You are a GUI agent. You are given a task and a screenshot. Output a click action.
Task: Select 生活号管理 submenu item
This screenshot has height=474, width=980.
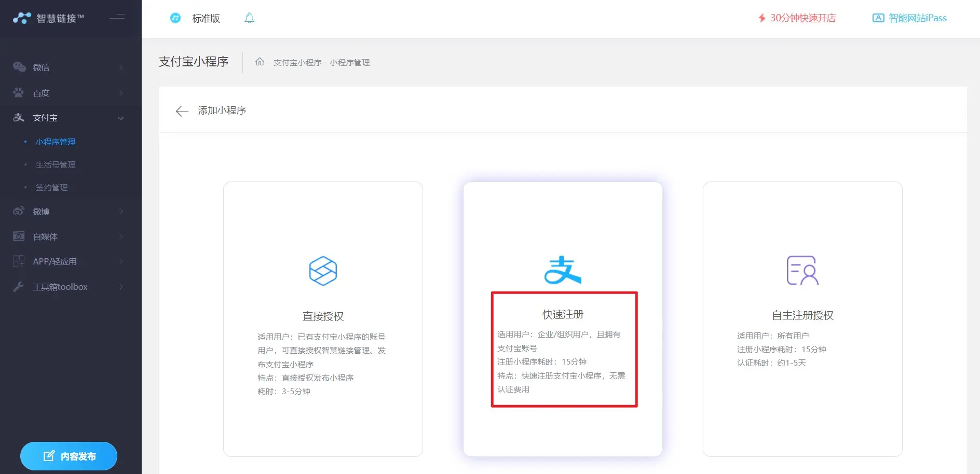(x=56, y=165)
